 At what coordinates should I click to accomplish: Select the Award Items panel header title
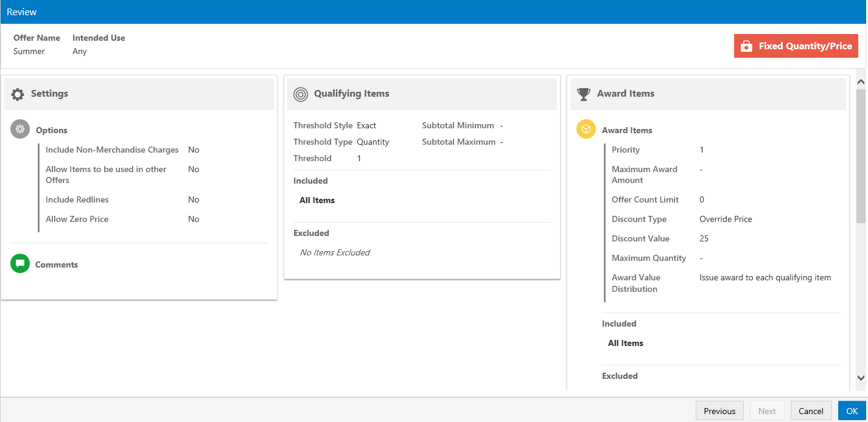(x=625, y=94)
